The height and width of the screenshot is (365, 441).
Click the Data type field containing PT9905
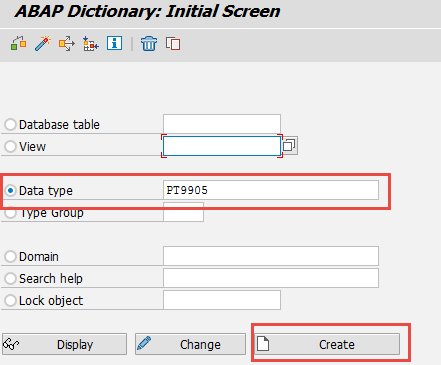coord(271,190)
